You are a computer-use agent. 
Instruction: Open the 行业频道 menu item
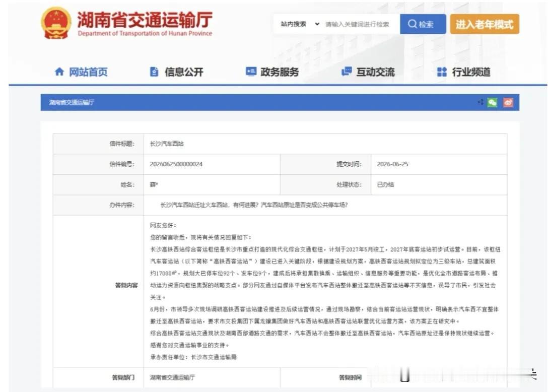464,72
